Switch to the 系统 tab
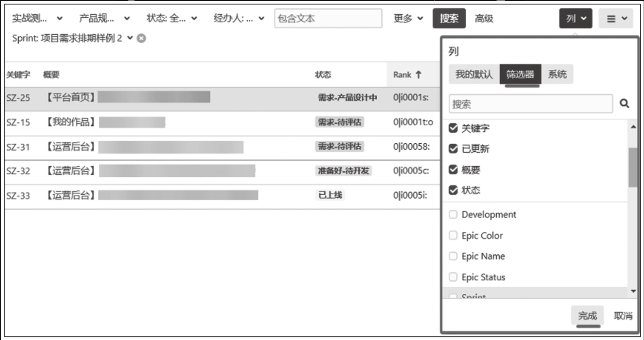 coord(557,74)
